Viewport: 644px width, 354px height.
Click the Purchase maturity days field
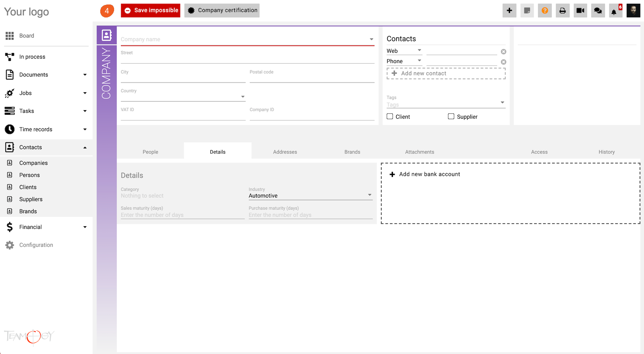[311, 215]
